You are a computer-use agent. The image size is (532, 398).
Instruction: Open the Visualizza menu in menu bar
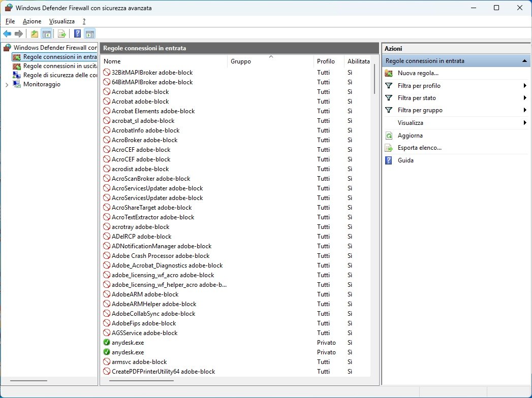coord(61,21)
